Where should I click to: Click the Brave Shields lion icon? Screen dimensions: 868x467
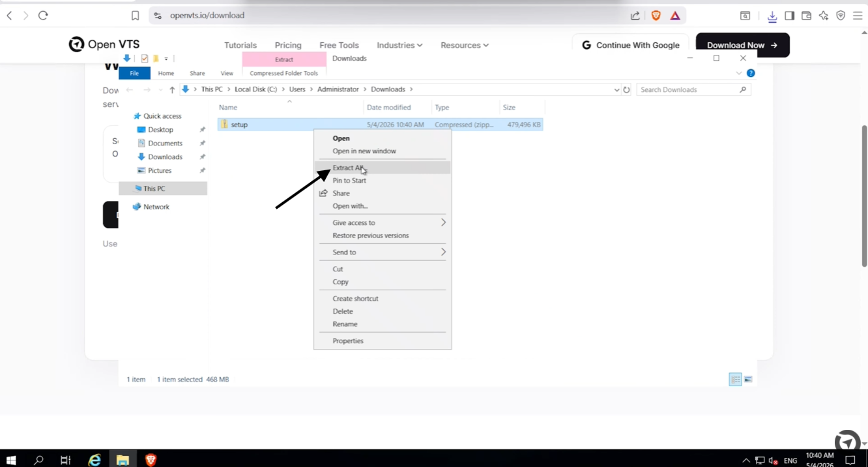pyautogui.click(x=656, y=16)
